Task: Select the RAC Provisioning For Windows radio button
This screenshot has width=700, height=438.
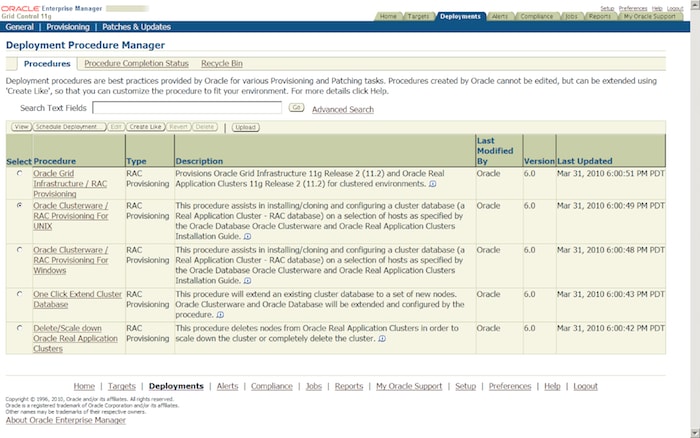Action: pos(20,250)
